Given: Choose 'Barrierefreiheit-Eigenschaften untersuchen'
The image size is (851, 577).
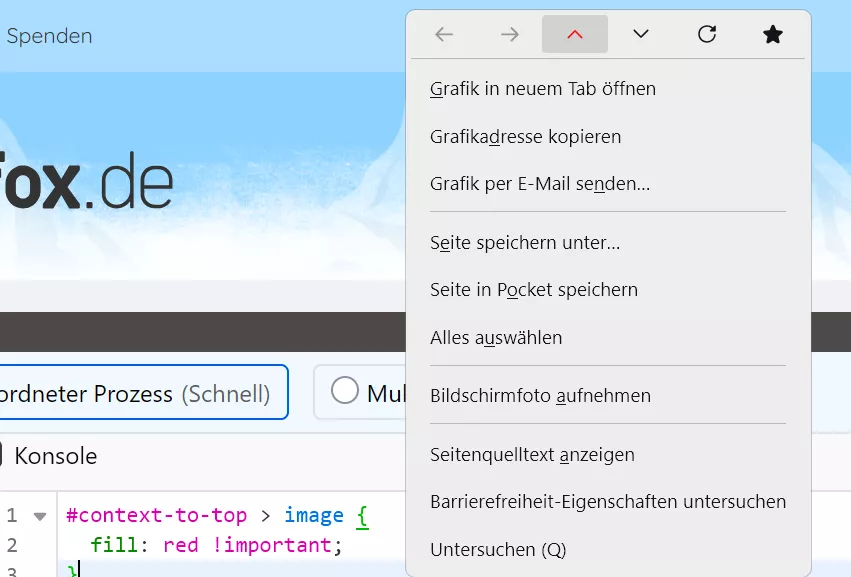Looking at the screenshot, I should pos(608,502).
